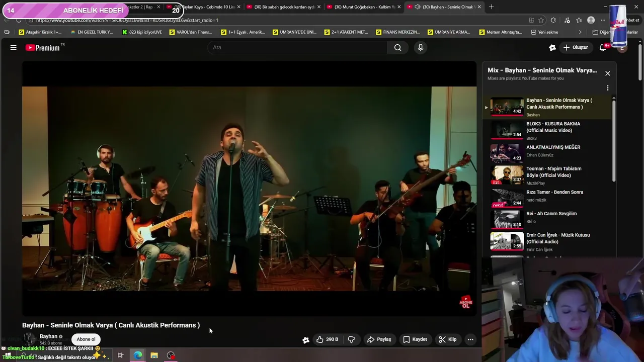
Task: Click the search magnifier button
Action: (x=398, y=48)
